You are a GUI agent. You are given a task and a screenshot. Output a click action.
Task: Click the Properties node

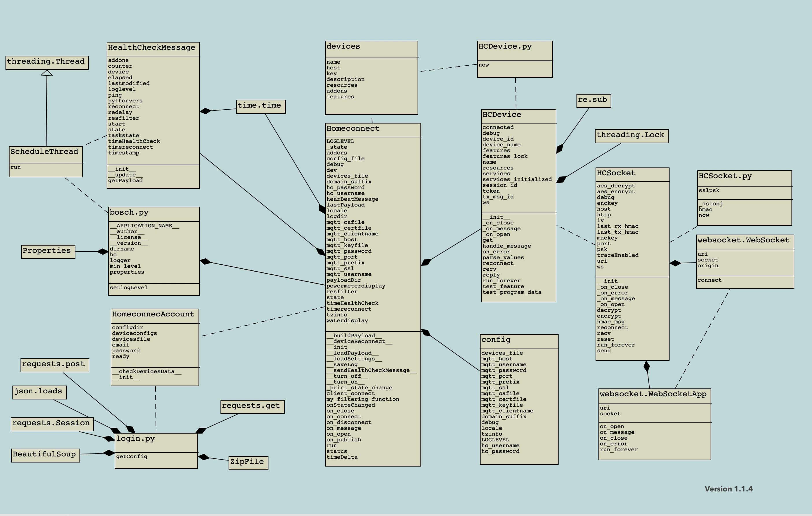coord(48,252)
